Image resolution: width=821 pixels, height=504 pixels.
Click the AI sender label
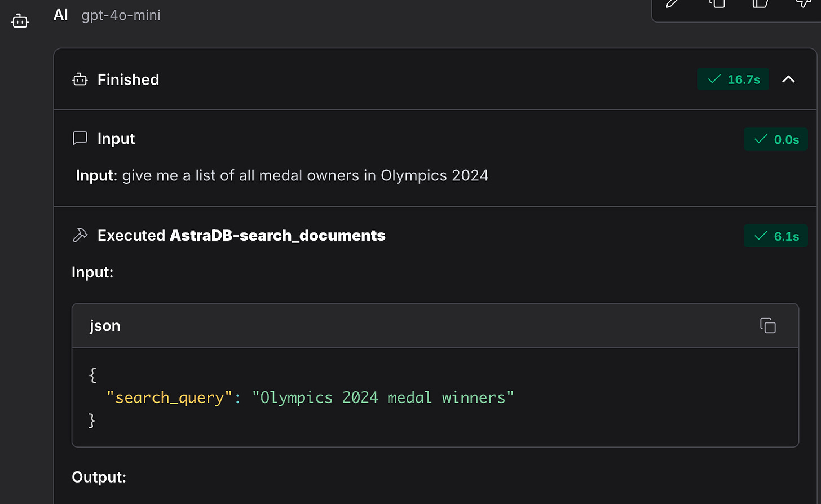(x=60, y=15)
